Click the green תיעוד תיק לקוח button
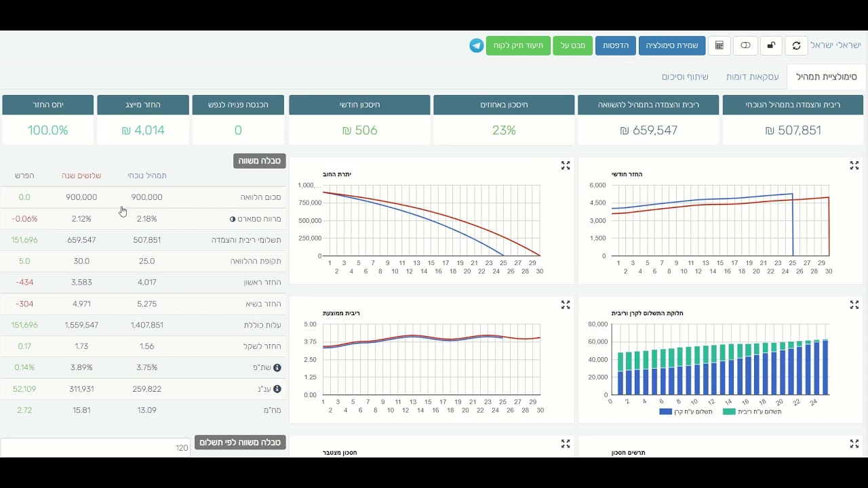868x488 pixels. pos(518,45)
